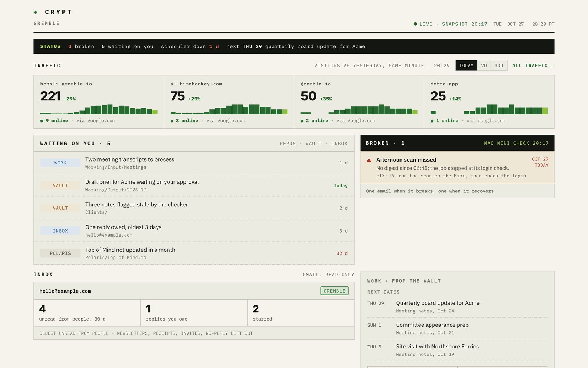Open "Site visit with Northshore Ferries" entry
This screenshot has height=368, width=588.
437,347
